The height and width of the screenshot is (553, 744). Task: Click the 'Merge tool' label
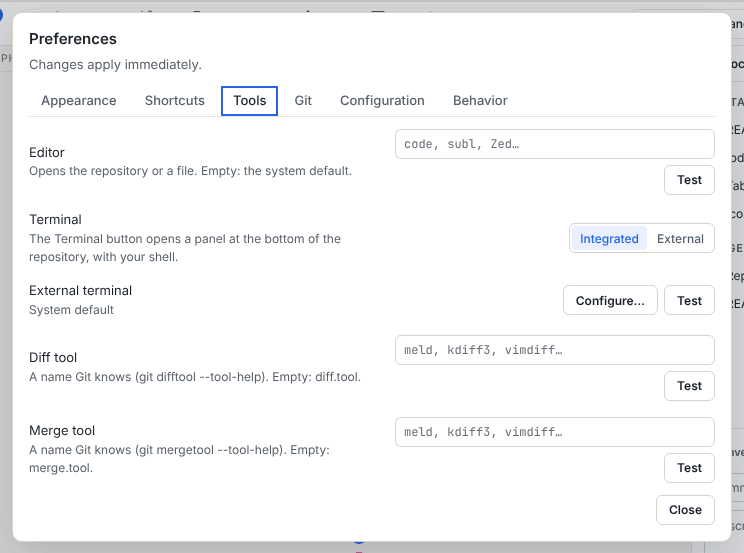pyautogui.click(x=62, y=431)
